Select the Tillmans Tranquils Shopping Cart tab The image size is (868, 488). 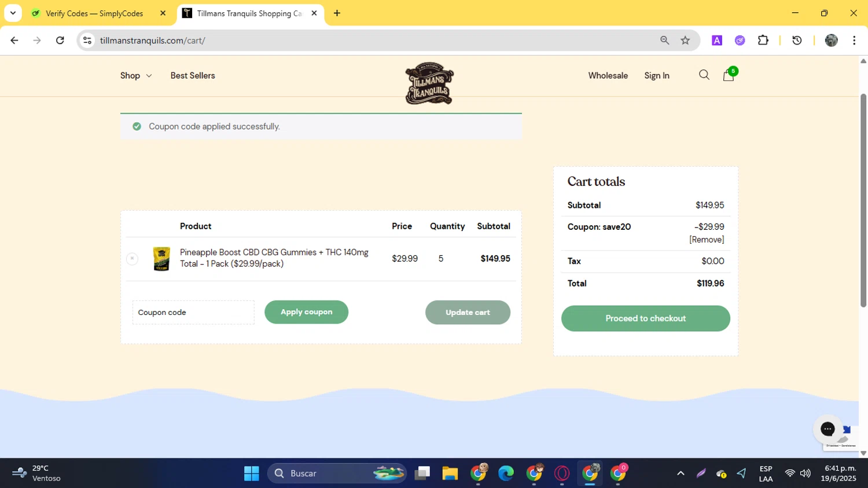(x=250, y=13)
